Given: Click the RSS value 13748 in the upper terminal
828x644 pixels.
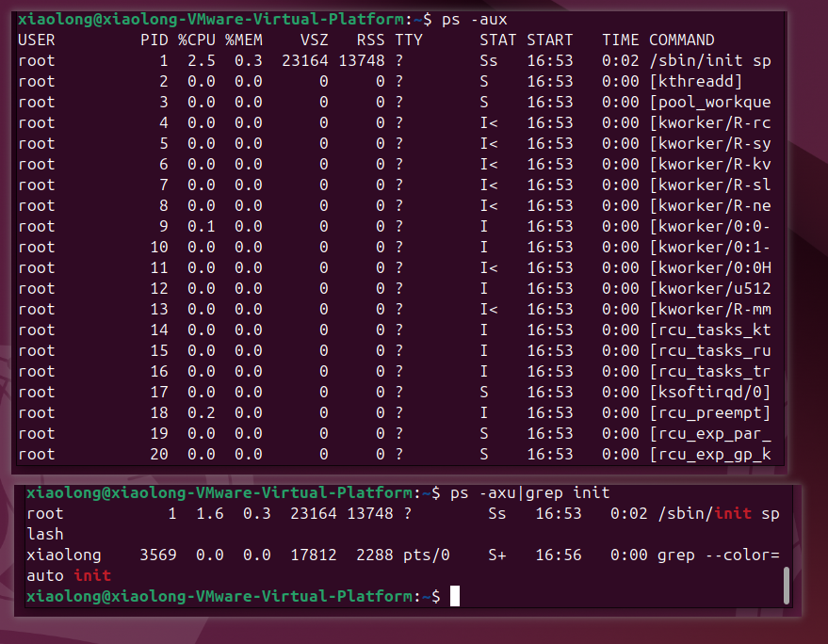Looking at the screenshot, I should coord(362,60).
